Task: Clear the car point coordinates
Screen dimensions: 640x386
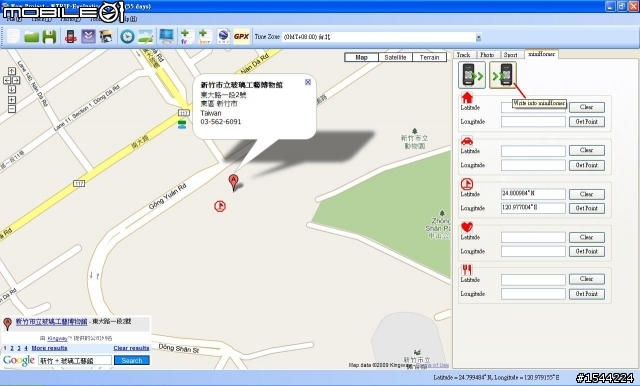Action: tap(587, 151)
